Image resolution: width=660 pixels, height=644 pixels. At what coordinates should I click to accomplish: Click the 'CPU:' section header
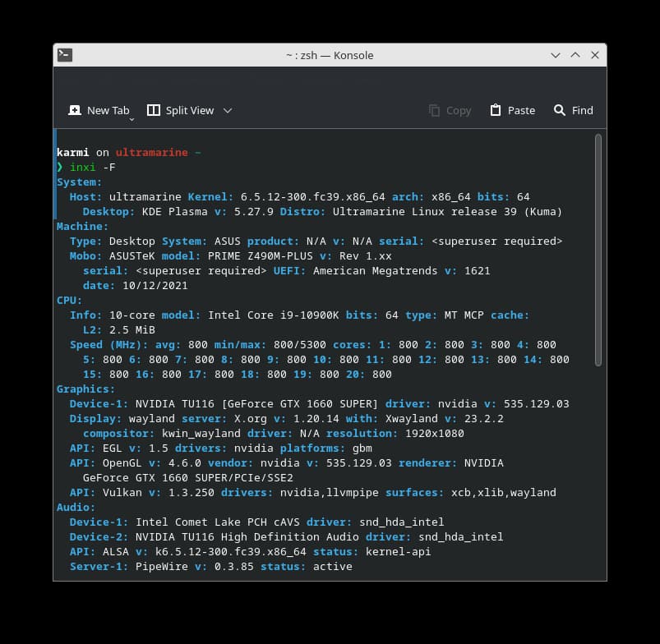pos(69,301)
